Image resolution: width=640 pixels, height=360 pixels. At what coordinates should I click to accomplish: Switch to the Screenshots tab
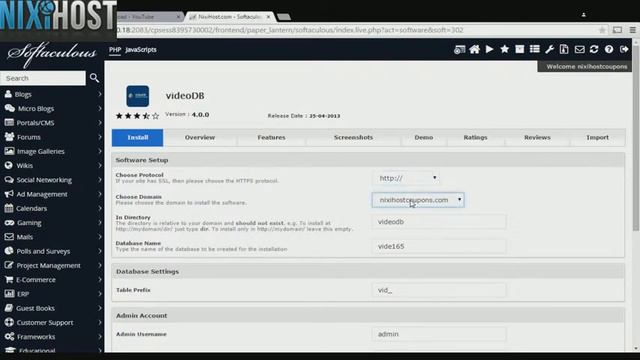[x=353, y=138]
